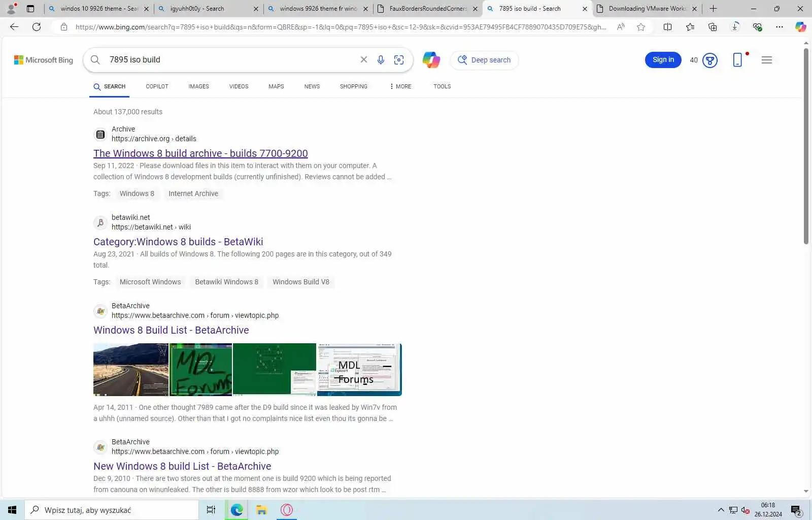Switch to the MAPS tab
The height and width of the screenshot is (520, 812).
(x=276, y=86)
